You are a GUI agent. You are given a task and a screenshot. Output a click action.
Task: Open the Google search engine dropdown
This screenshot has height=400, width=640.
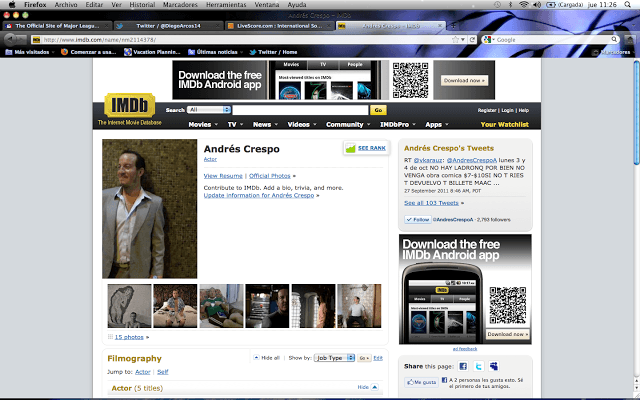pos(489,40)
